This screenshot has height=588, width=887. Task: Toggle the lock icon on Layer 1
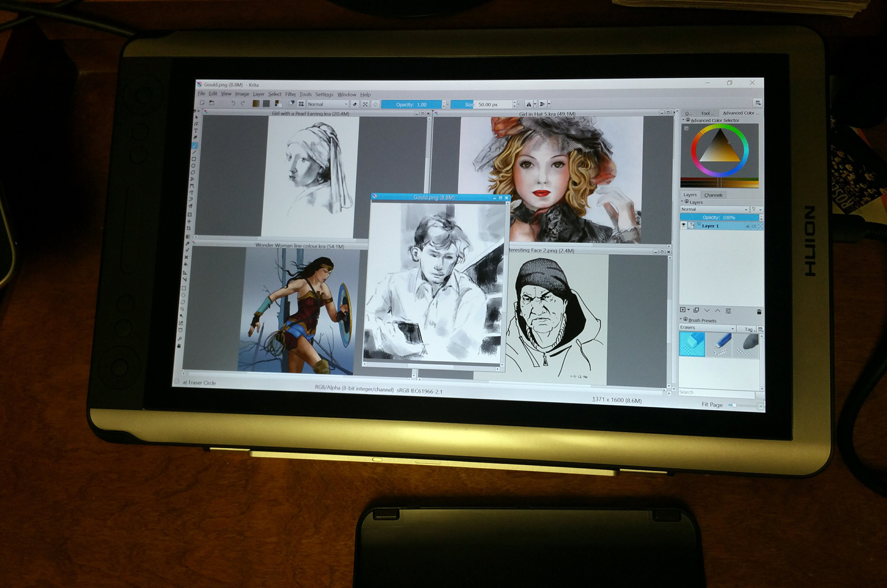747,226
